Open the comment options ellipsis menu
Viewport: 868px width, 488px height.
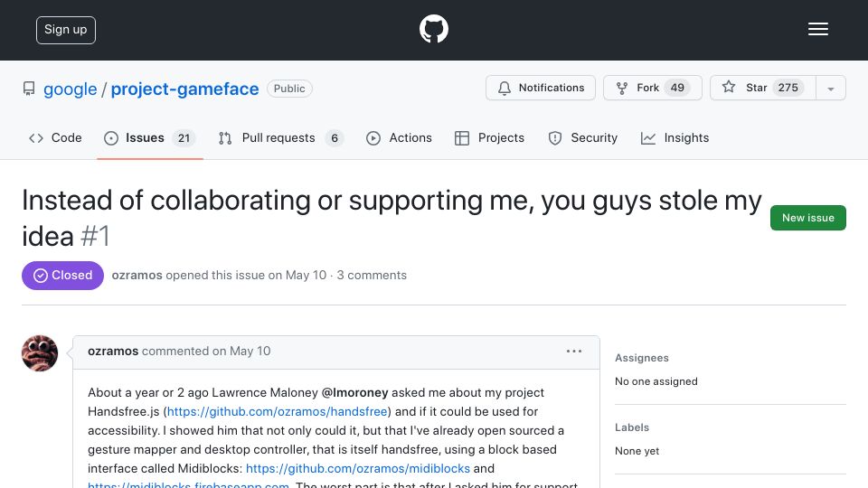click(574, 352)
